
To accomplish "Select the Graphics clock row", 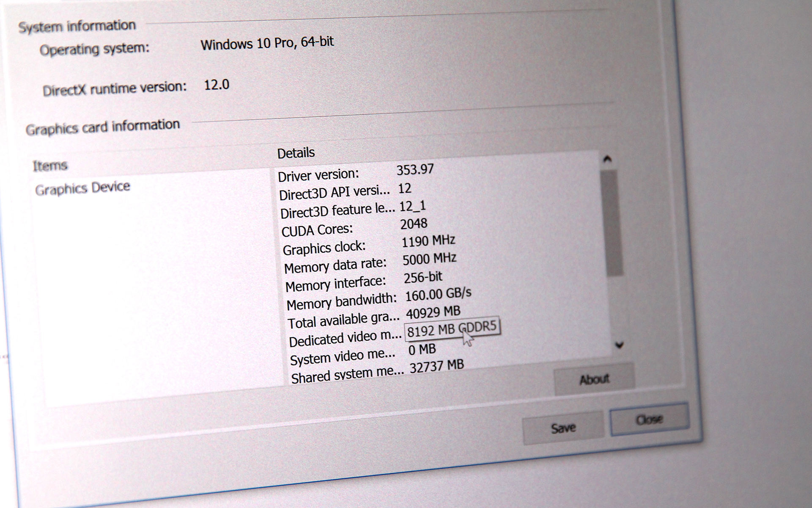I will point(324,248).
